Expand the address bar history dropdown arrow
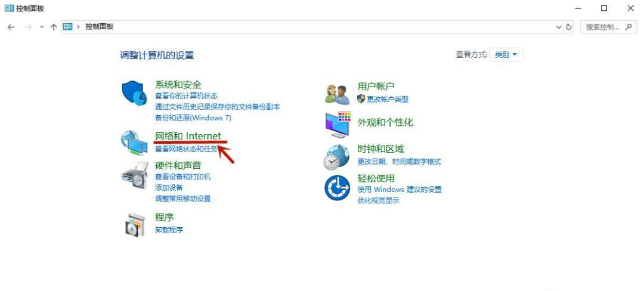Screen dimensions: 644x291 click(x=559, y=27)
